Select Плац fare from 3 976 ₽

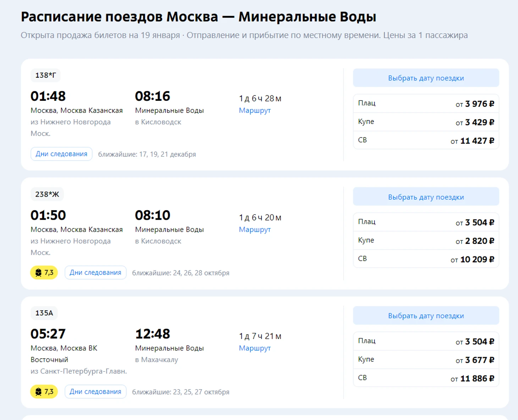(425, 104)
